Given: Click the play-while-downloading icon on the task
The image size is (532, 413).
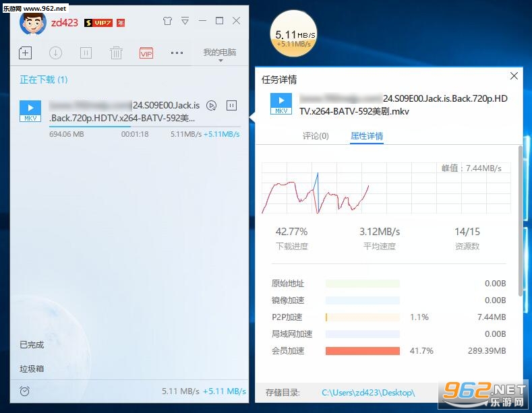Looking at the screenshot, I should (x=211, y=106).
